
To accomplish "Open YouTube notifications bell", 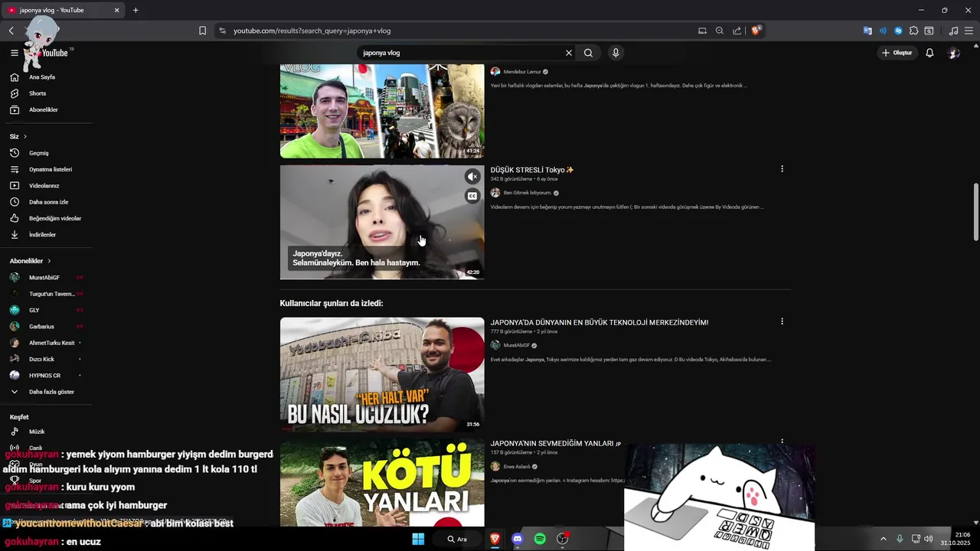I will [929, 53].
